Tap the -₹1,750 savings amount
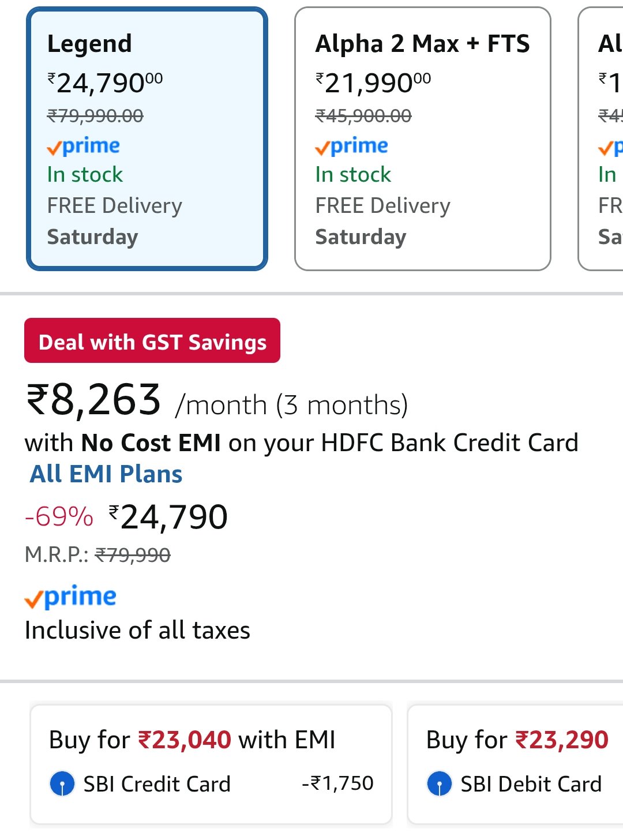623x840 pixels. [337, 783]
